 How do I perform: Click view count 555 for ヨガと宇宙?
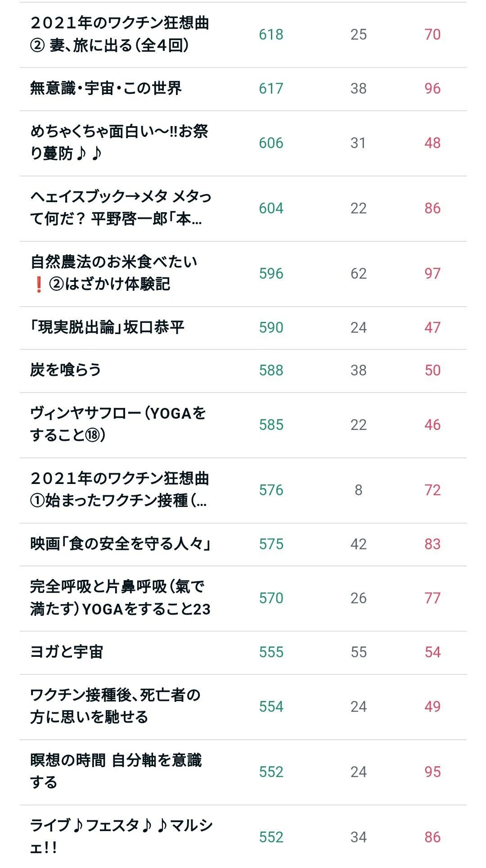[271, 652]
